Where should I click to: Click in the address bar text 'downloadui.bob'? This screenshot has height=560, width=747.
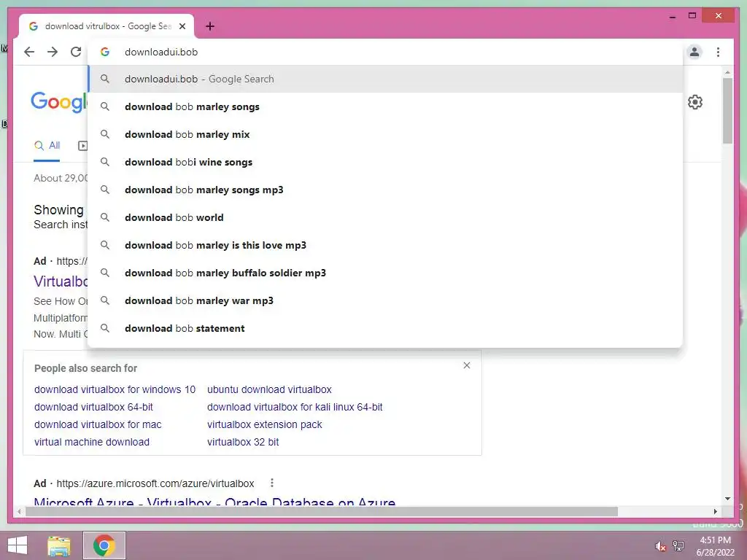pos(161,52)
